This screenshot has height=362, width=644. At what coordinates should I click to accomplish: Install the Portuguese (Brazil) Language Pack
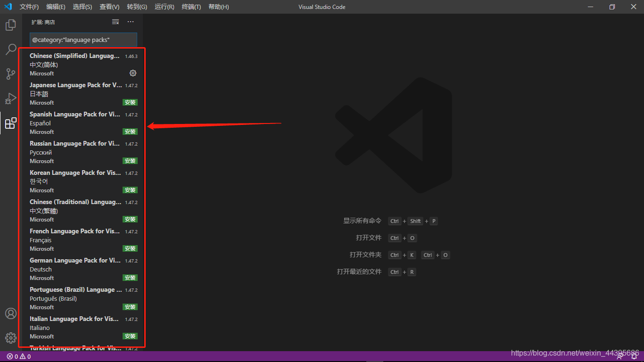[130, 307]
